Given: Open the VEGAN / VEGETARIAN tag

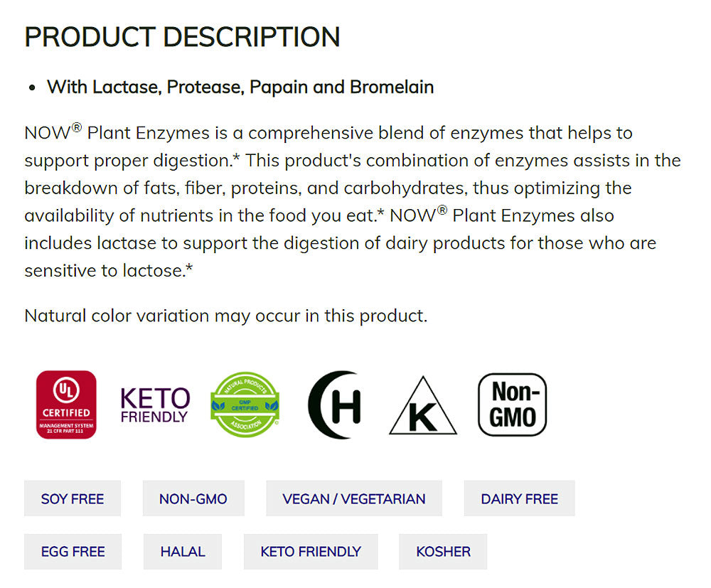Looking at the screenshot, I should [354, 498].
